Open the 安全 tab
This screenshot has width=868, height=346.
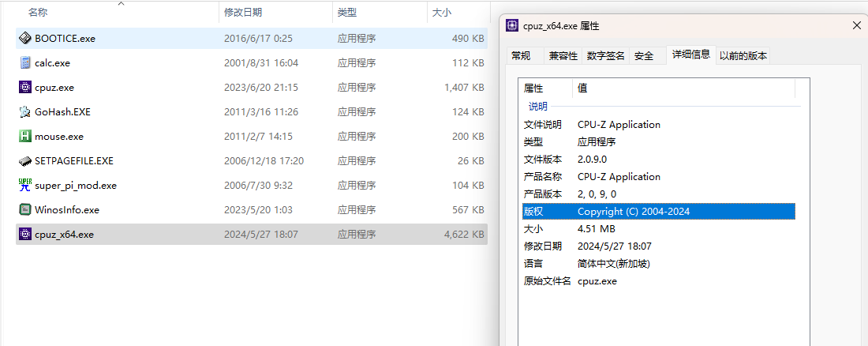[644, 55]
